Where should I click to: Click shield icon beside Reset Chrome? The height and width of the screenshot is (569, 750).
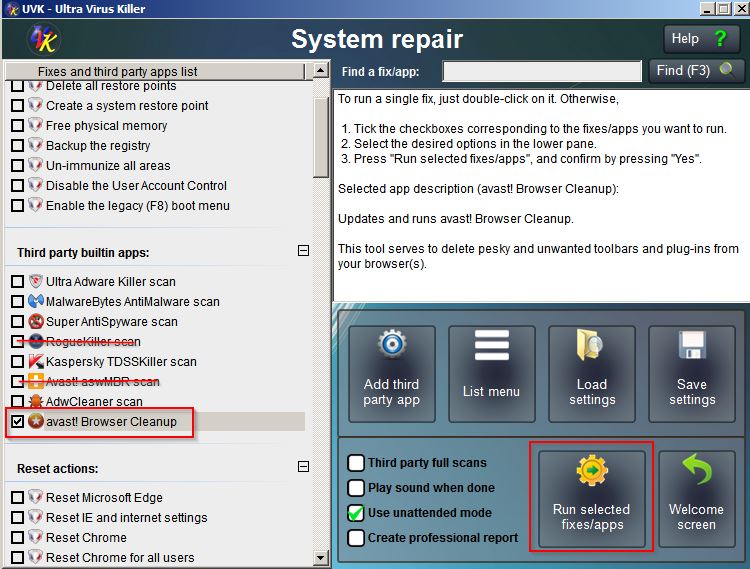(x=35, y=537)
